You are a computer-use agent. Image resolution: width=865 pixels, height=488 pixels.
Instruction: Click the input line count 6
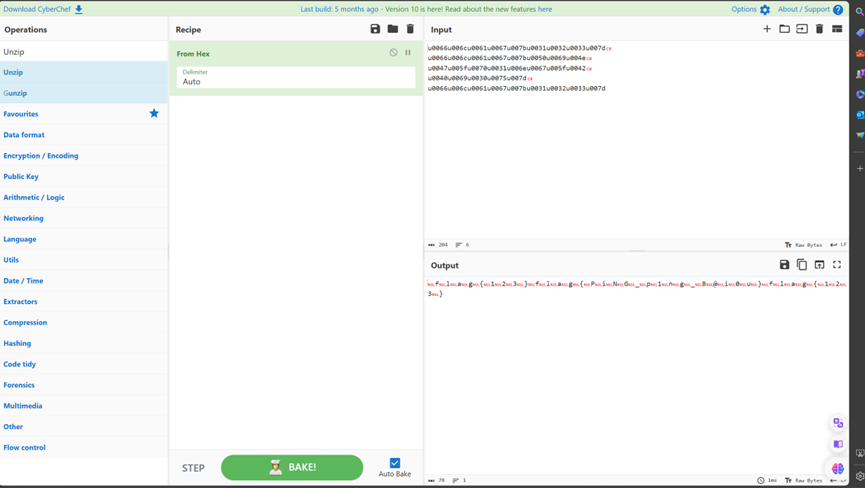pyautogui.click(x=462, y=245)
